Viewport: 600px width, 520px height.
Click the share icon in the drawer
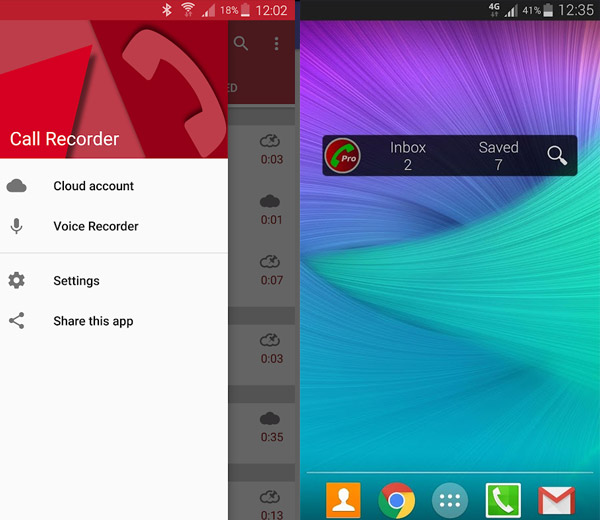[x=16, y=321]
